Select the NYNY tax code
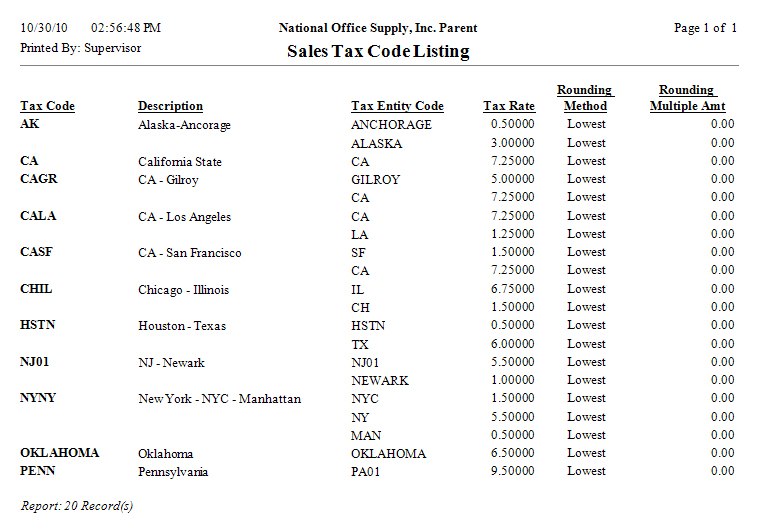 tap(38, 398)
